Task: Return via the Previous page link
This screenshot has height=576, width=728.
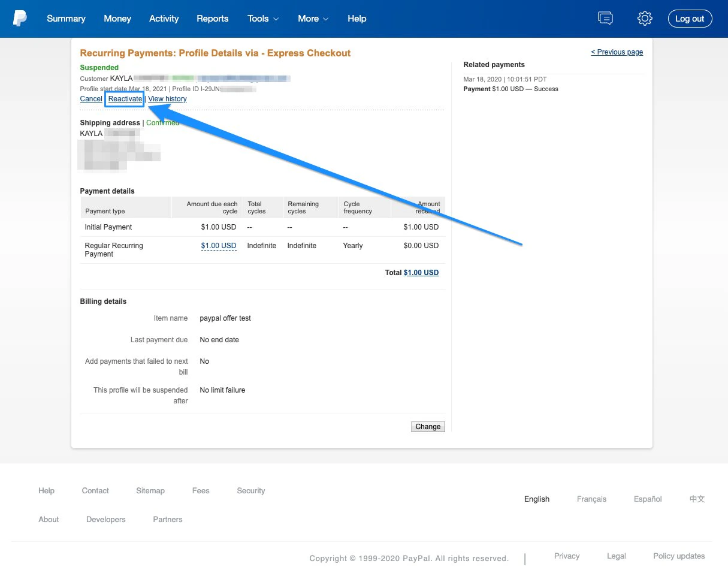Action: click(x=617, y=52)
